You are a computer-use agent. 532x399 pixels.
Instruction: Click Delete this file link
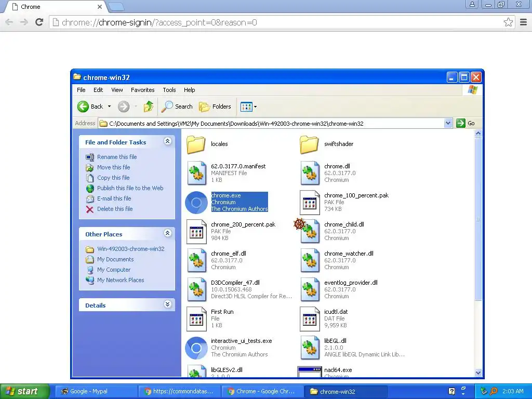115,209
